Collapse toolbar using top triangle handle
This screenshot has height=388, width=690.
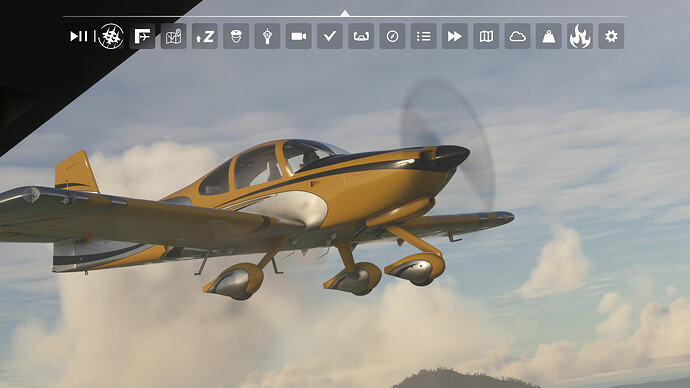tap(345, 13)
